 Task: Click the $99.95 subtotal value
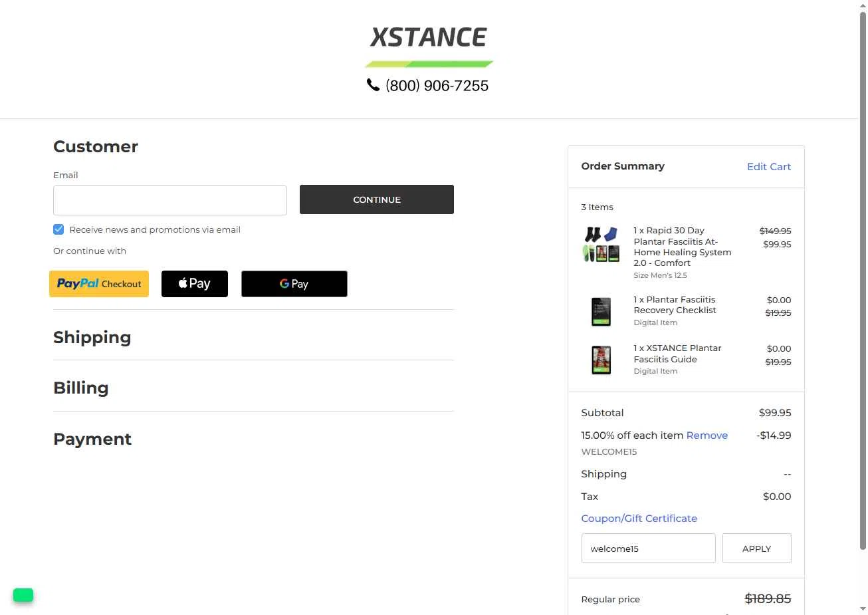pos(775,413)
